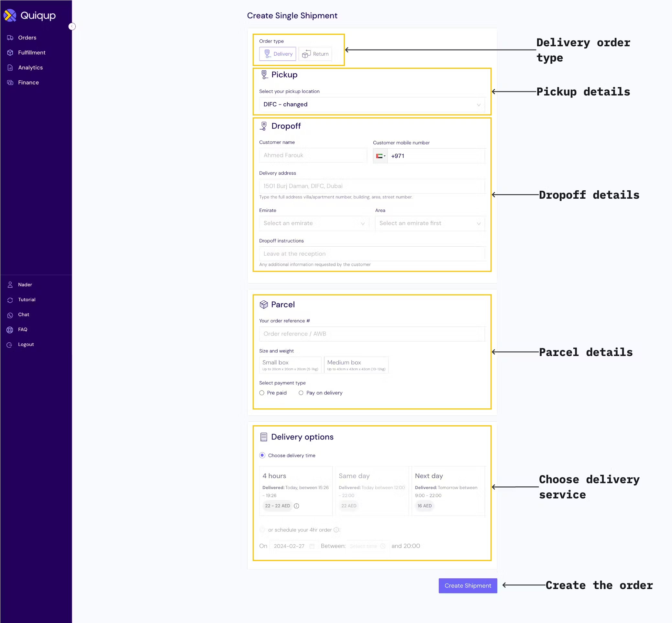Open the country flag code dropdown

[x=380, y=156]
